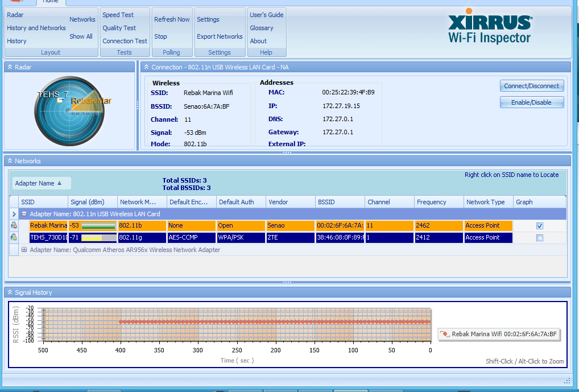The image size is (579, 392).
Task: Collapse the 802.11n USB Wireless adapter group
Action: (24, 214)
